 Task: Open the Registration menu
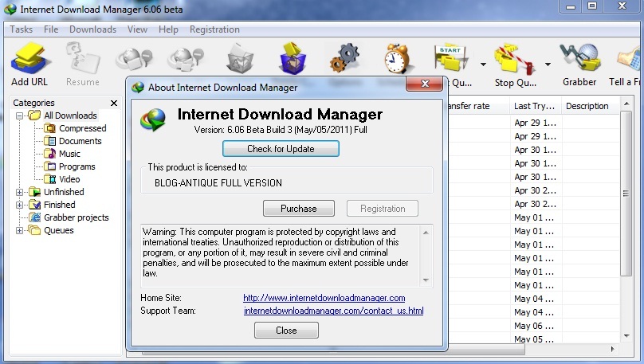tap(214, 29)
